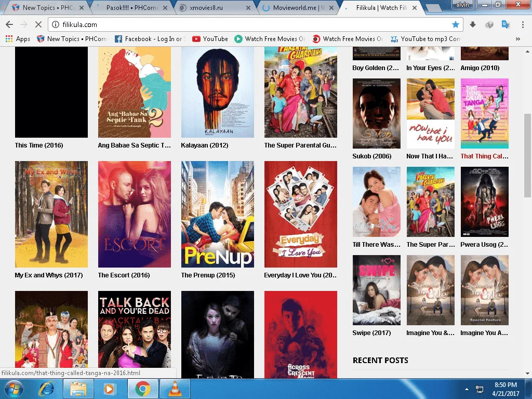The width and height of the screenshot is (532, 399).
Task: Open The Escort poster
Action: pos(135,214)
